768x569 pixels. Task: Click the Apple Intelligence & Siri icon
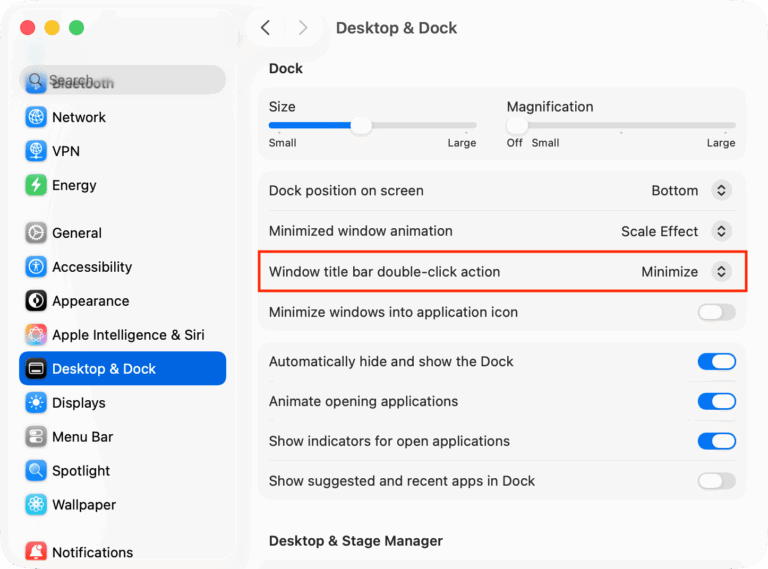pyautogui.click(x=36, y=335)
